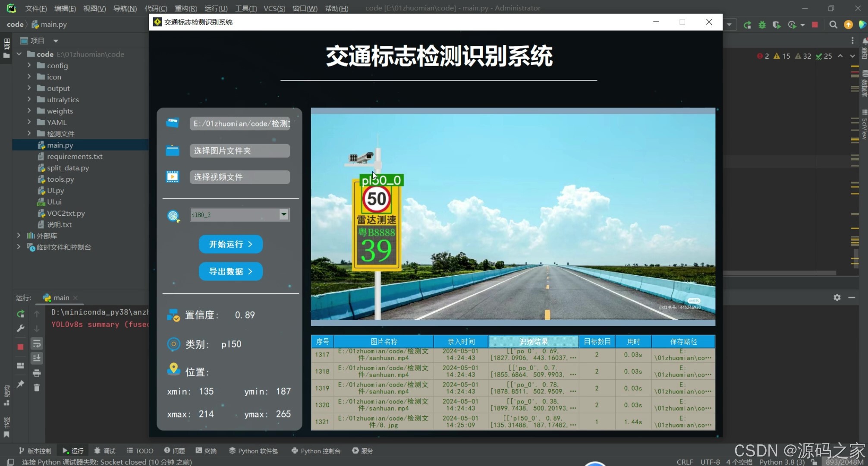Stop the program with the red square icon
This screenshot has height=466, width=868.
coord(815,25)
